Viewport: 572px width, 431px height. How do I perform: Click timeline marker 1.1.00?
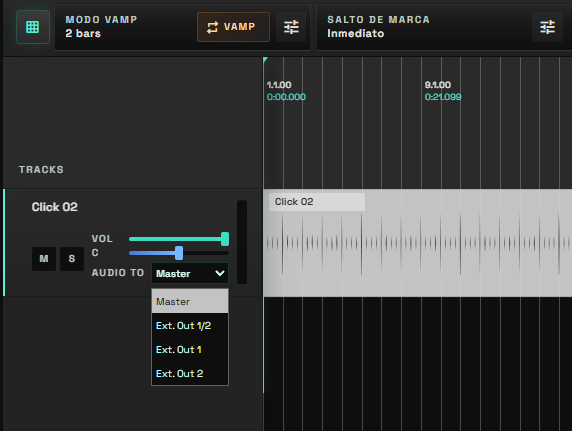(x=279, y=85)
